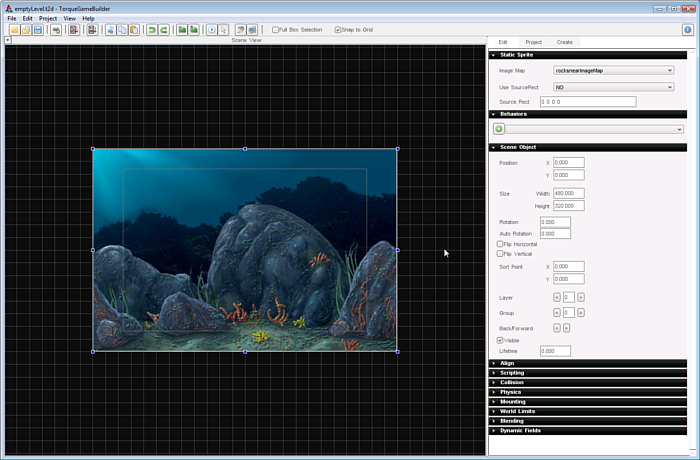Open the Use SourceRect dropdown
Viewport: 700px width, 460px height.
pos(613,87)
